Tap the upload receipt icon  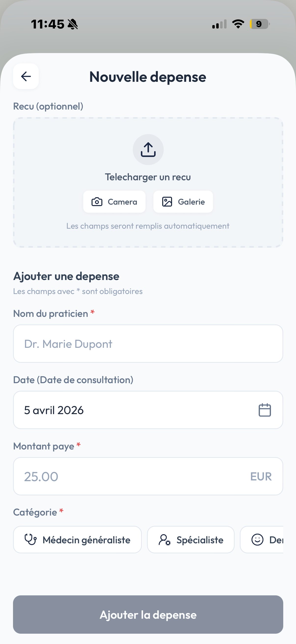(148, 150)
